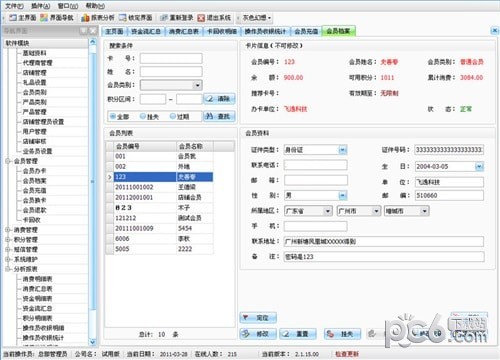
Task: Click the red 退出系统 icon
Action: tap(201, 18)
